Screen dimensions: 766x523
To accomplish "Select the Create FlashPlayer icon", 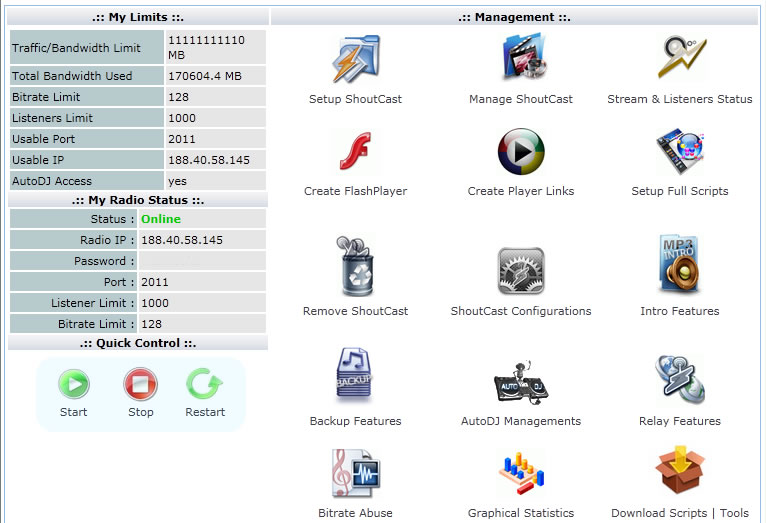I will [x=355, y=153].
